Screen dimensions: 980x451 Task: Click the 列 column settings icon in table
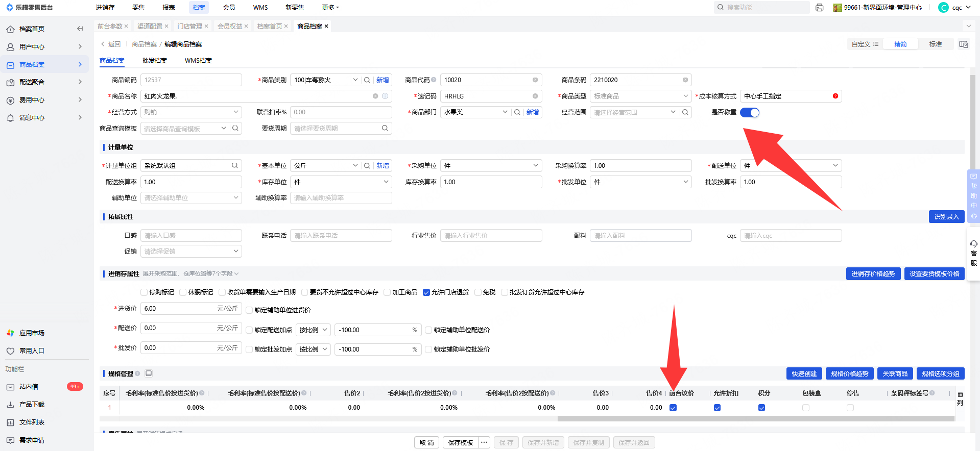coord(960,399)
